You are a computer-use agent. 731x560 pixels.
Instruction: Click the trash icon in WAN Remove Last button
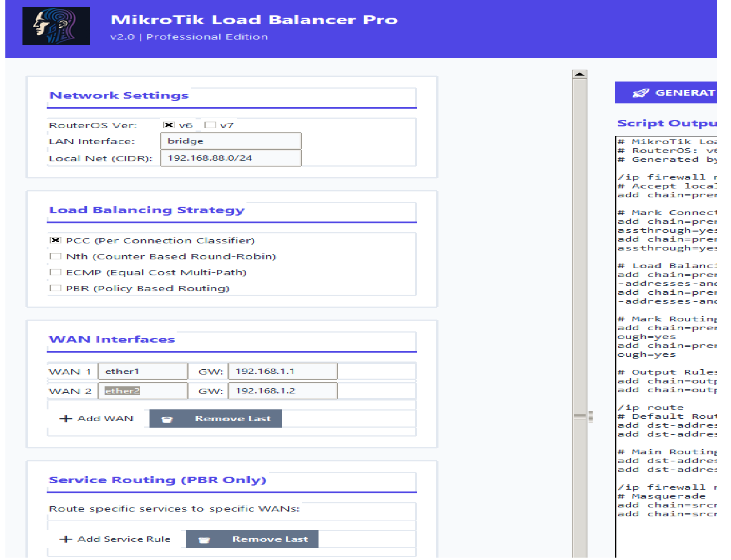coord(167,418)
